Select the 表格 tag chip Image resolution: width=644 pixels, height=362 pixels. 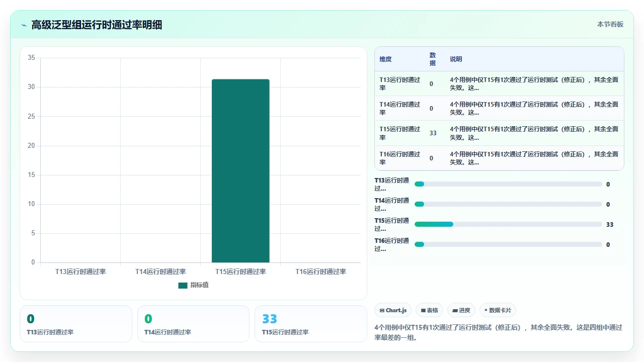click(429, 310)
